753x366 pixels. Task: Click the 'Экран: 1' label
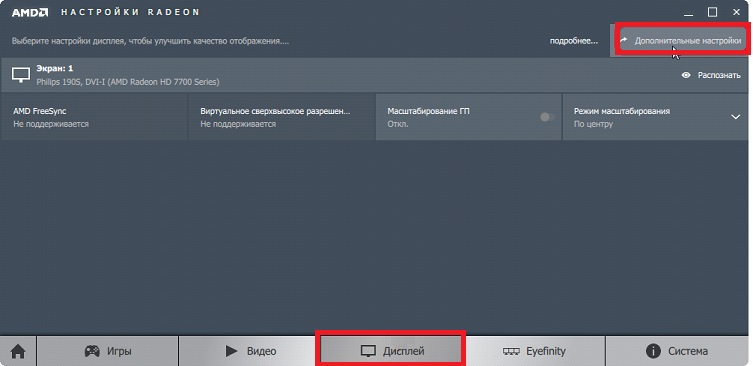pyautogui.click(x=55, y=68)
